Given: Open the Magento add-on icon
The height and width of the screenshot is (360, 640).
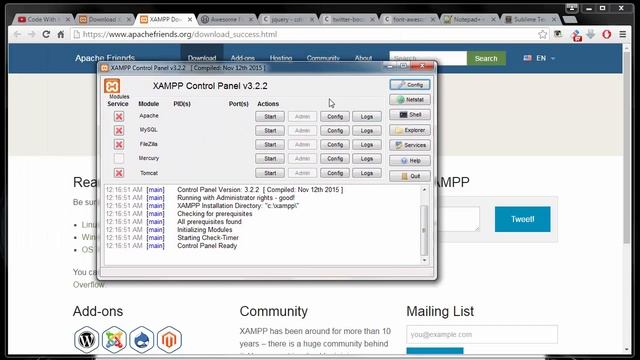Looking at the screenshot, I should point(169,340).
